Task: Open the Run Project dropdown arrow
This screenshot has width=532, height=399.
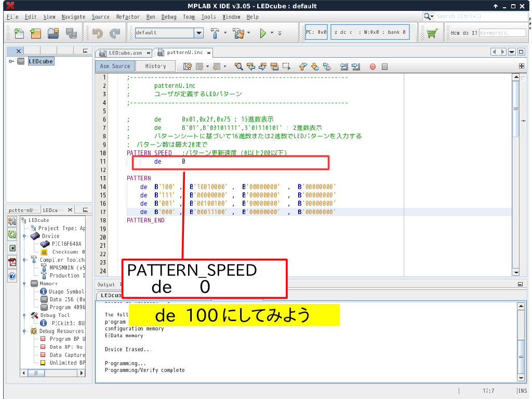Action: [x=272, y=33]
